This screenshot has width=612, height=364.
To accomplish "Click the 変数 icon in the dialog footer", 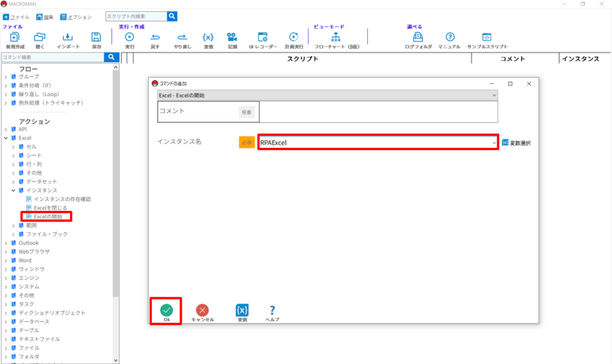I will [x=242, y=312].
